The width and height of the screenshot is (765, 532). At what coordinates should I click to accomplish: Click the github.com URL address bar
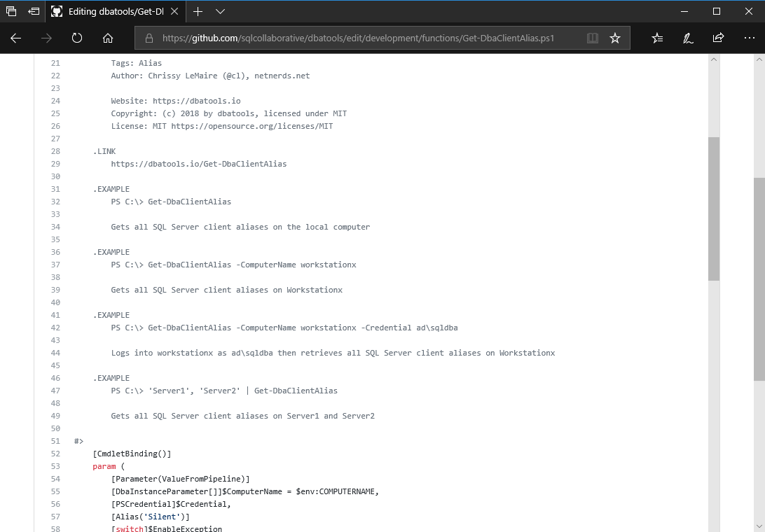pos(357,38)
